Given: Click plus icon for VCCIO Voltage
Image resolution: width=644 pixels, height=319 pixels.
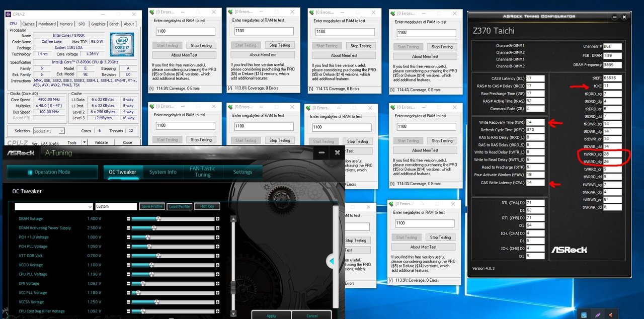Looking at the screenshot, I should 217,265.
